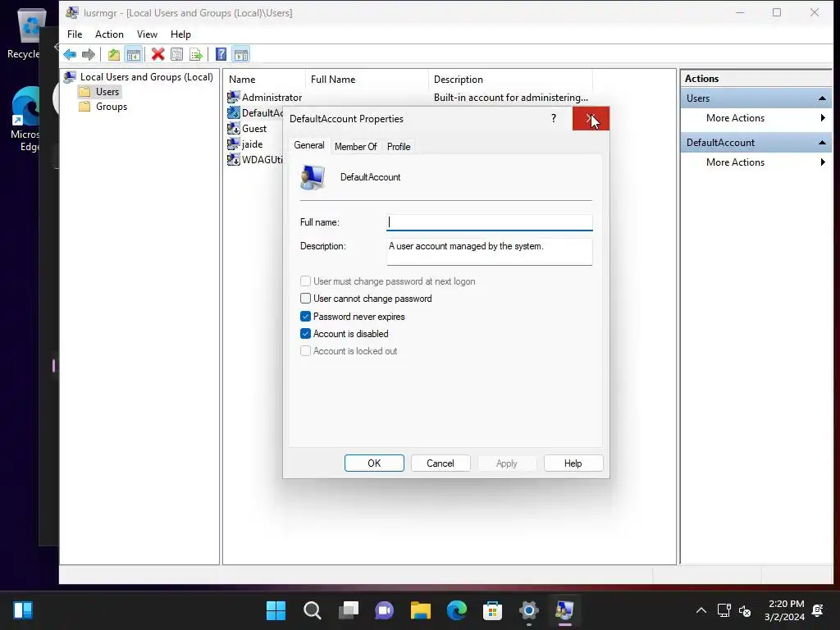Click the Users folder in tree
The width and height of the screenshot is (840, 630).
[x=100, y=92]
